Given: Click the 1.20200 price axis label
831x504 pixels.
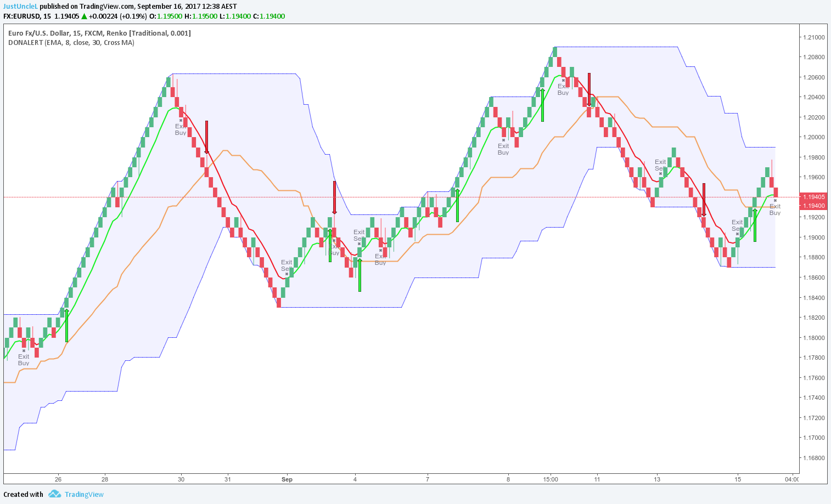Looking at the screenshot, I should [813, 117].
